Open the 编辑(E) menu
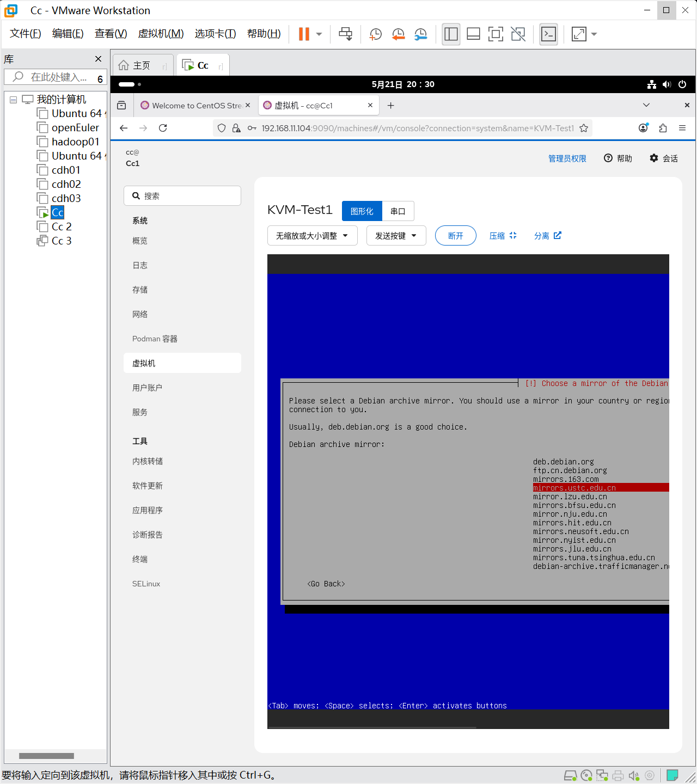697x784 pixels. (x=68, y=34)
